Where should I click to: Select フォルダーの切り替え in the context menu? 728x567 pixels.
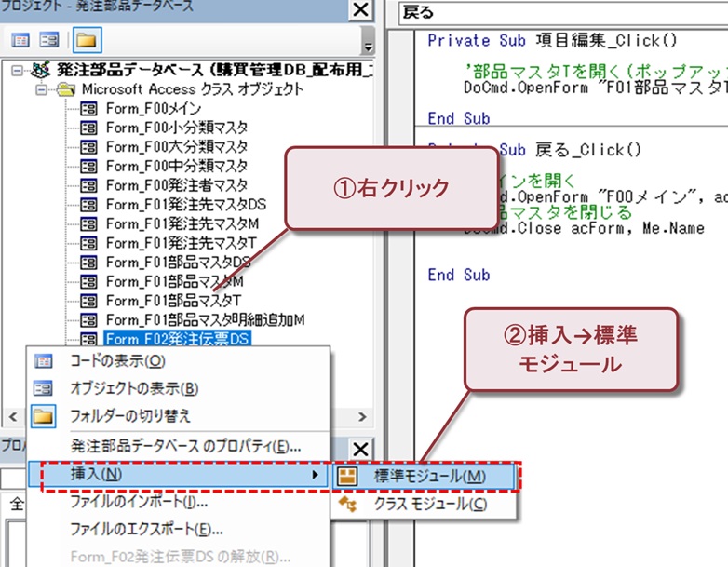(130, 415)
